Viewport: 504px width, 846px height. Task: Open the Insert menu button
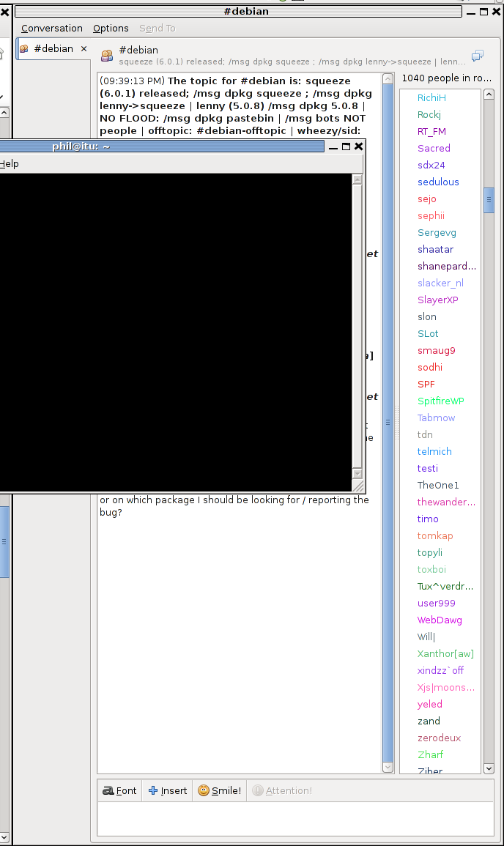167,791
